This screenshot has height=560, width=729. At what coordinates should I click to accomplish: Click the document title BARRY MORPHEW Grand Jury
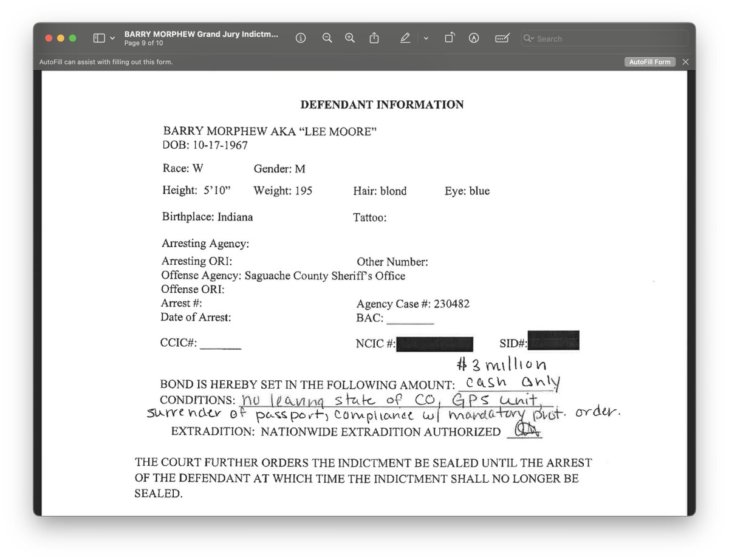point(201,35)
